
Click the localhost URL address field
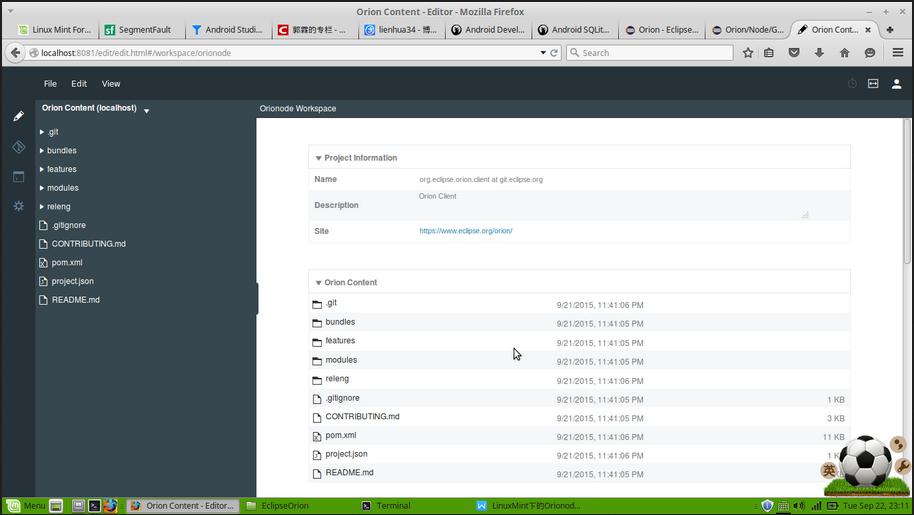coord(286,52)
